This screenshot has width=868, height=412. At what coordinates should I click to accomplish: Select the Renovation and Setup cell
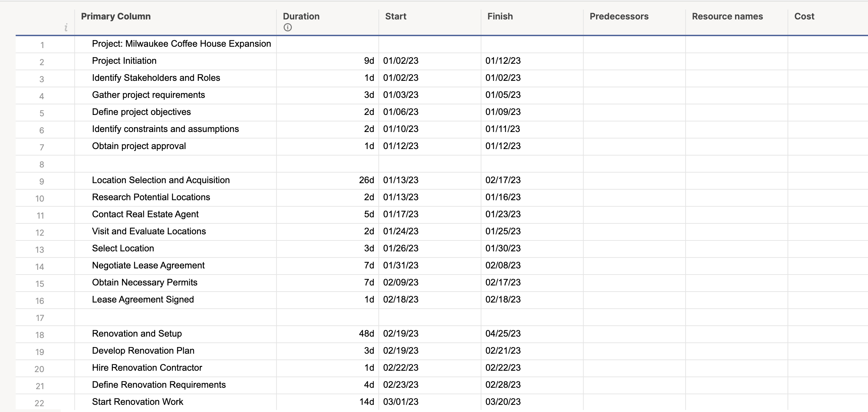coord(137,334)
